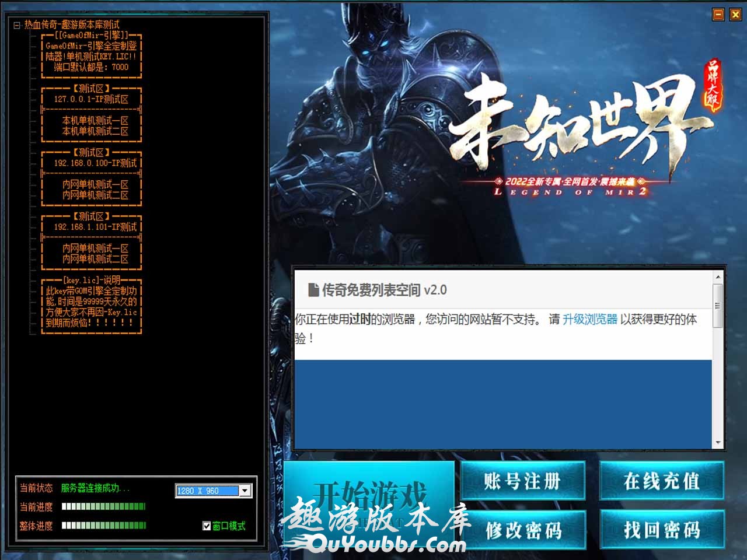Open 修改密码 change password
Screen dimensions: 747x560
pyautogui.click(x=523, y=530)
